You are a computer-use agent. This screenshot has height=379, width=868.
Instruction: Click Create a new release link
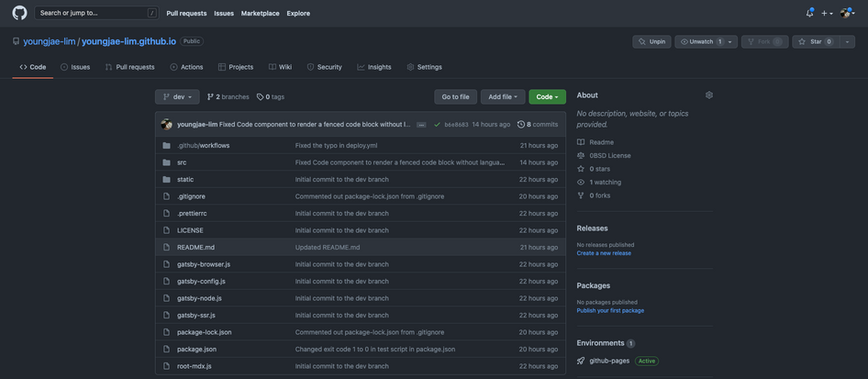[x=604, y=252]
